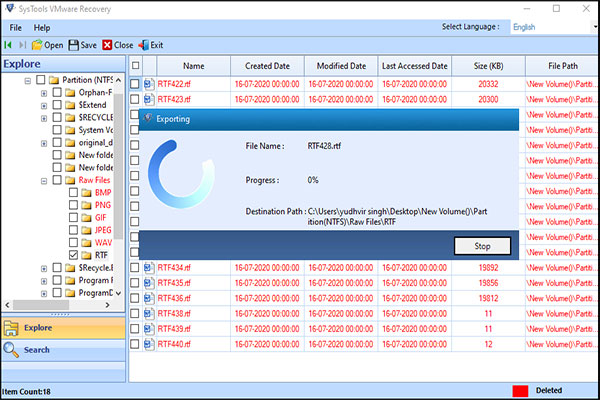Click the file icon next to RTF422.rtf
The width and height of the screenshot is (600, 400).
coord(149,85)
